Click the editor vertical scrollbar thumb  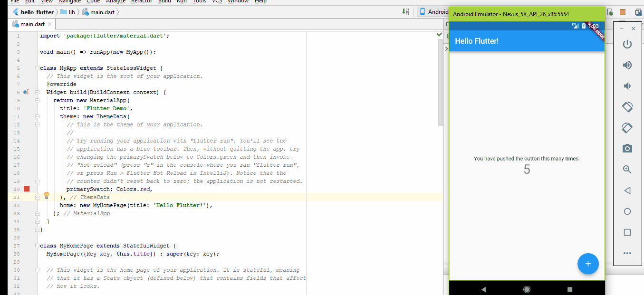[440, 83]
